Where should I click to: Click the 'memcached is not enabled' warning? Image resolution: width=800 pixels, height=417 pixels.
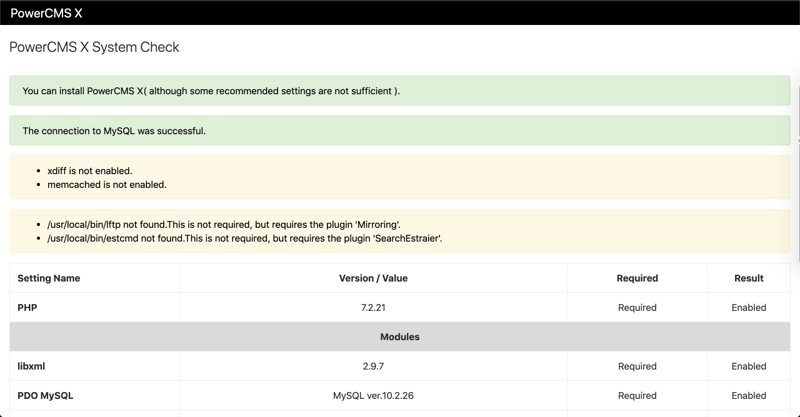click(106, 185)
